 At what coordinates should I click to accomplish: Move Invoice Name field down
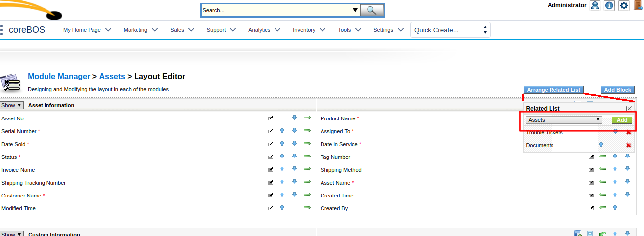[294, 169]
